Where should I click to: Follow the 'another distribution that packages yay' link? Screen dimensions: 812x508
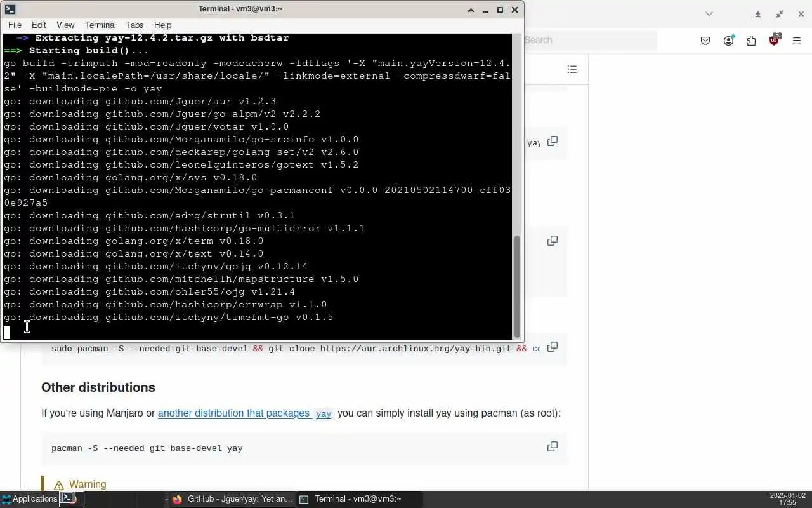(245, 413)
